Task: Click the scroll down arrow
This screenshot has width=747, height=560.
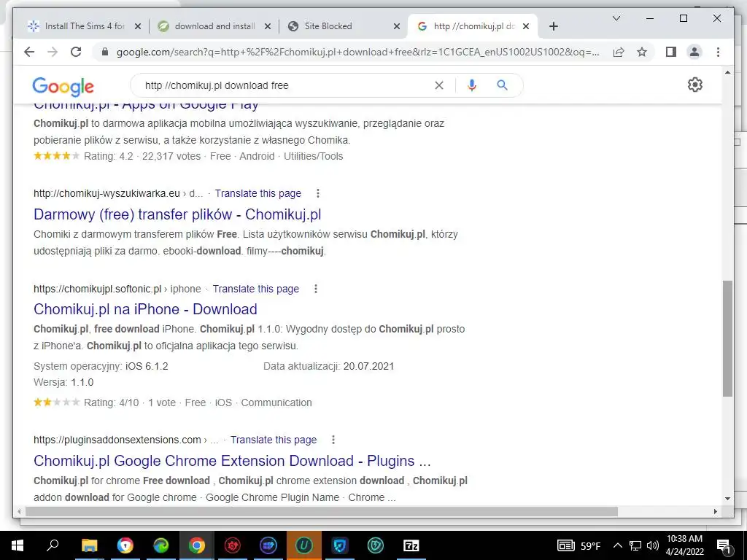Action: point(727,499)
